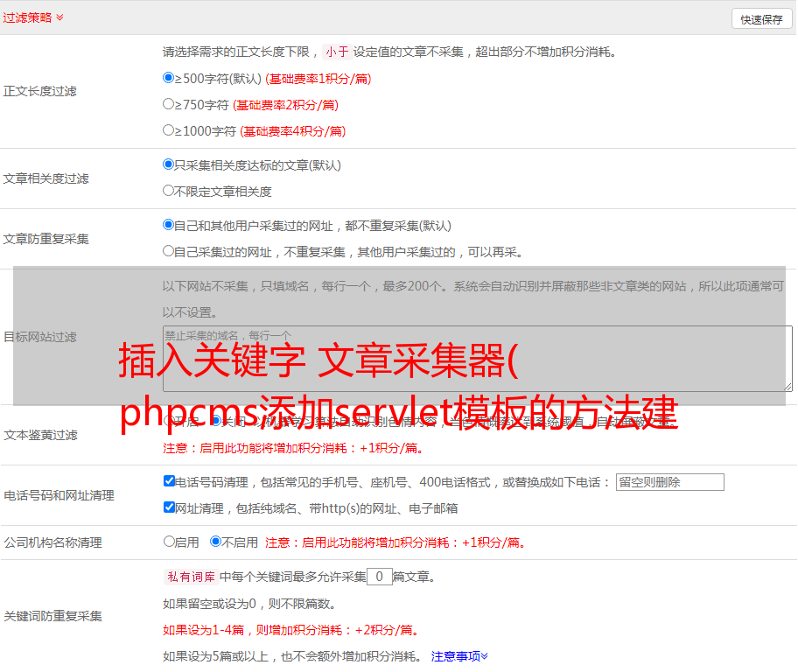Image resolution: width=798 pixels, height=672 pixels.
Task: Click the red 如果设为1-4篇 warning text
Action: coord(291,630)
